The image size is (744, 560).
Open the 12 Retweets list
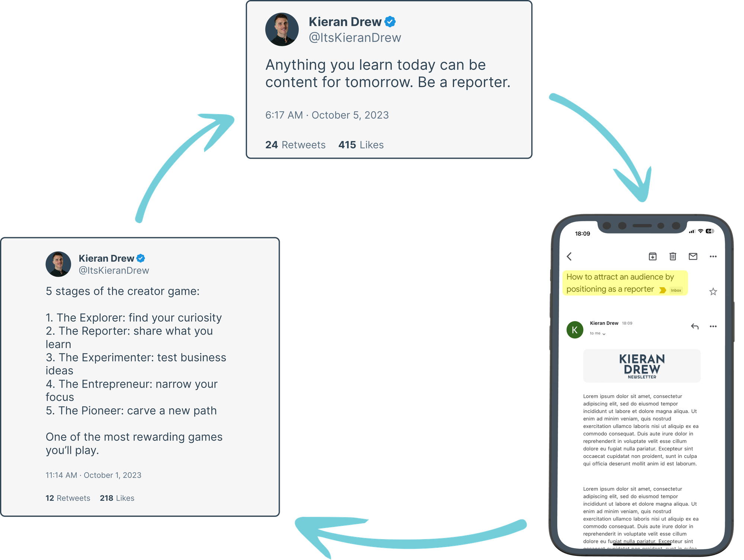[68, 498]
